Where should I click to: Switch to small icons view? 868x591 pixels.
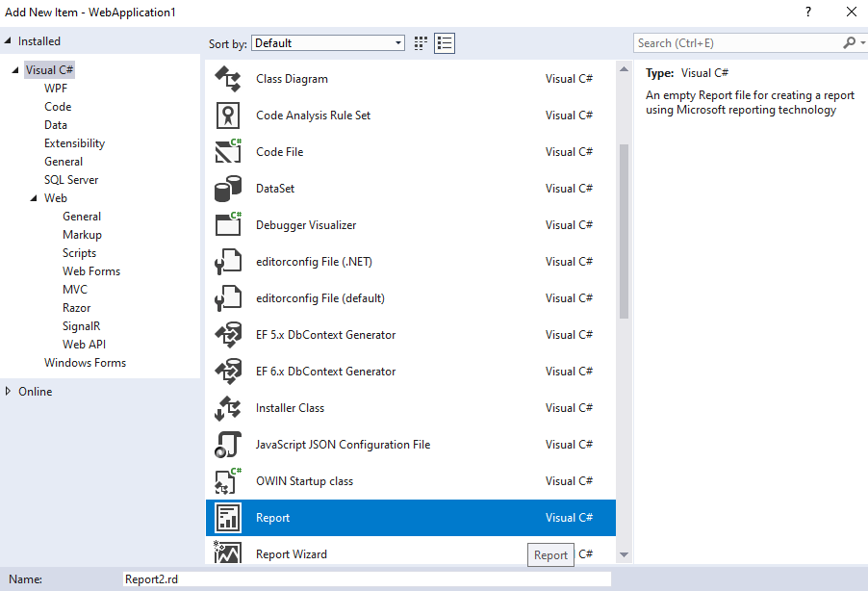[419, 42]
